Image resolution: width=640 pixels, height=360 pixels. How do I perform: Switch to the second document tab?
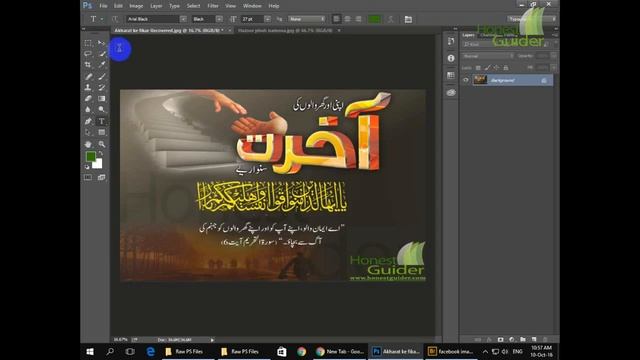pos(285,31)
